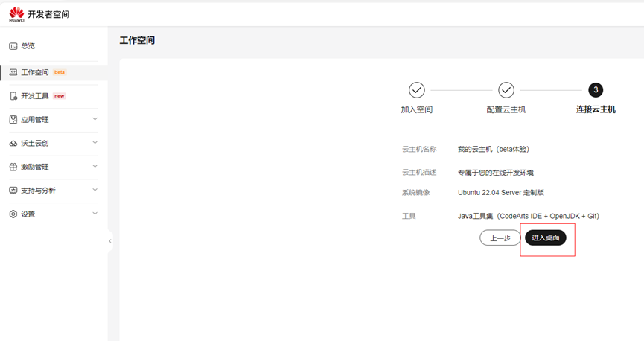The image size is (644, 341).
Task: Click the beta badge next to 工作空间
Action: (x=60, y=72)
